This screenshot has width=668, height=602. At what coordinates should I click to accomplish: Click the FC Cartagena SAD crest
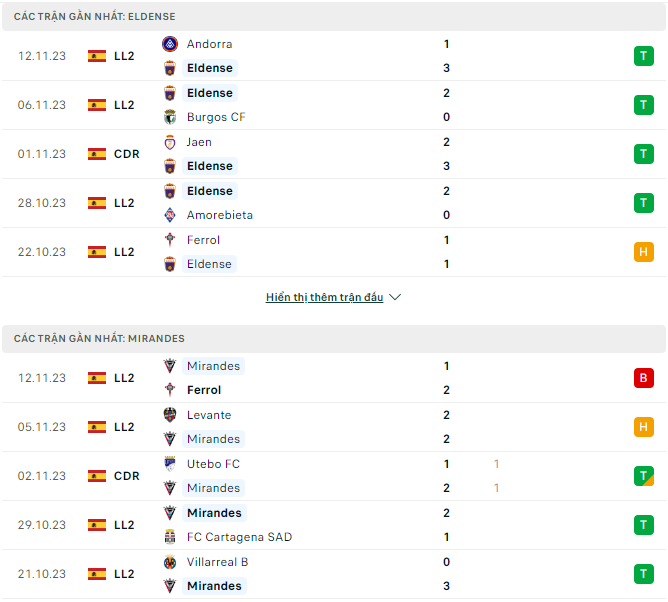tap(170, 537)
